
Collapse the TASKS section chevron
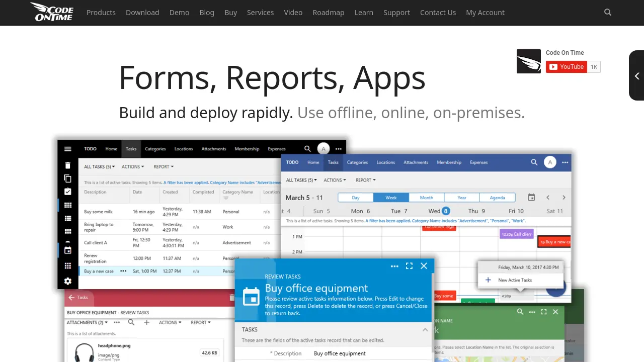pos(425,330)
